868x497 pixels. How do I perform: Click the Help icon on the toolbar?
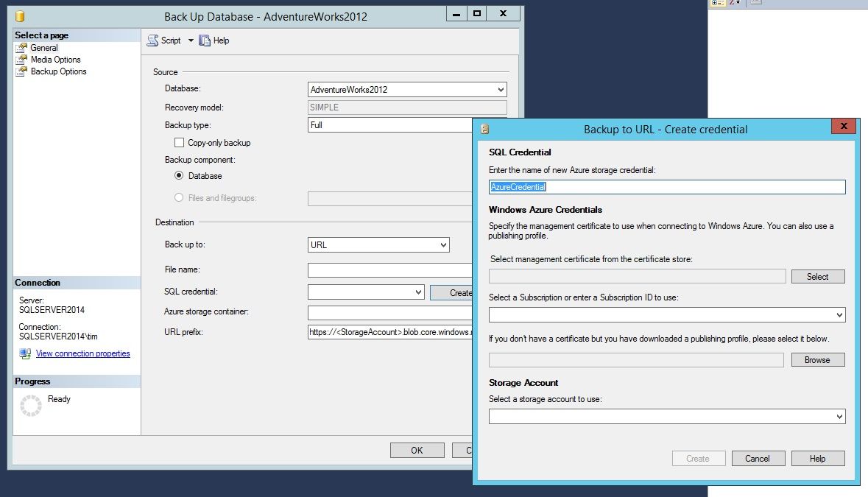click(x=205, y=40)
